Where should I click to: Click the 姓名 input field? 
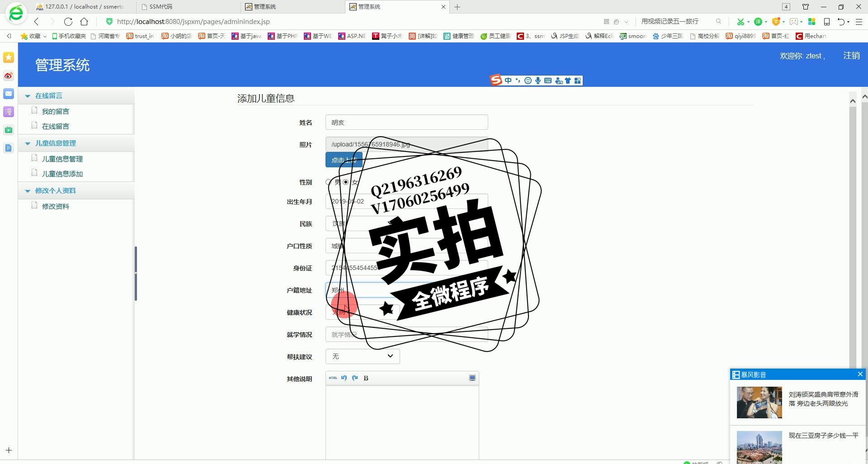click(406, 122)
